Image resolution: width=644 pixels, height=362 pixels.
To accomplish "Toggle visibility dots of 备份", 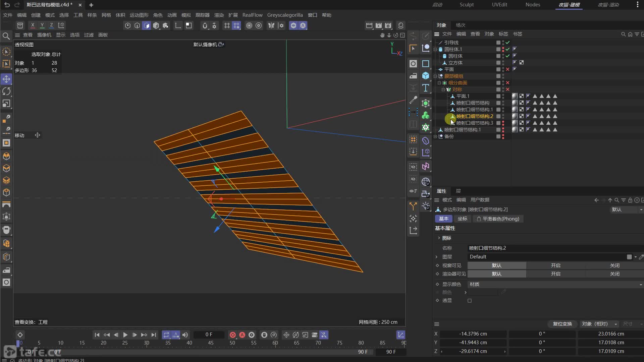I will point(503,136).
